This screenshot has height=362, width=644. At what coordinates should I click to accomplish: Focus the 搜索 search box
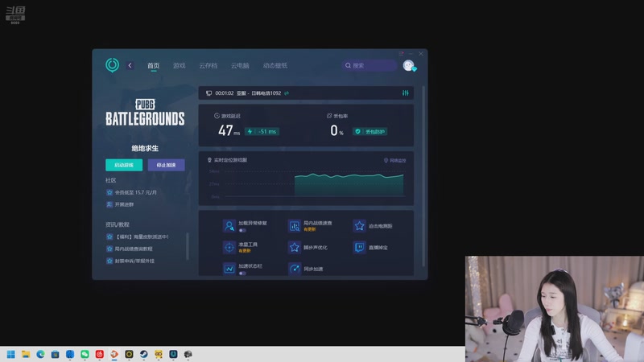[369, 65]
